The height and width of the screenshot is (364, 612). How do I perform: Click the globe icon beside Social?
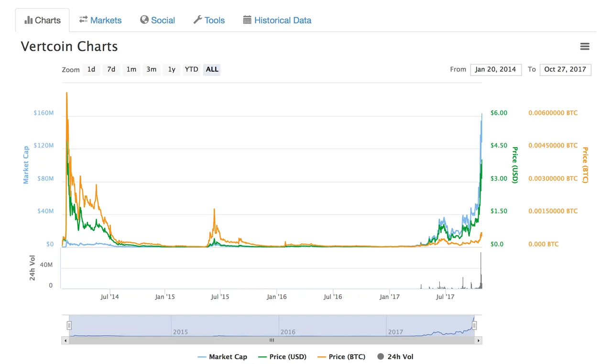tap(144, 20)
